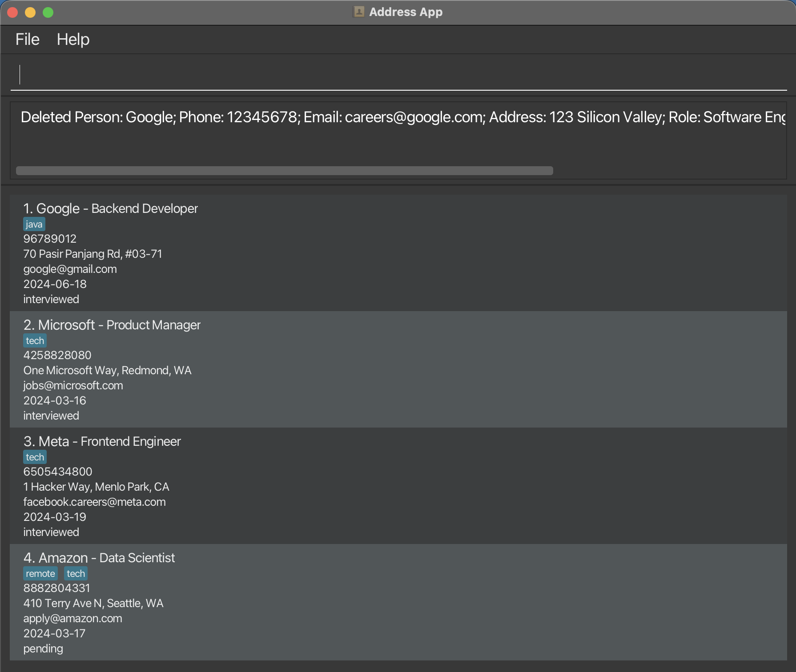Click the Address App title bar icon
Image resolution: width=796 pixels, height=672 pixels.
[358, 12]
